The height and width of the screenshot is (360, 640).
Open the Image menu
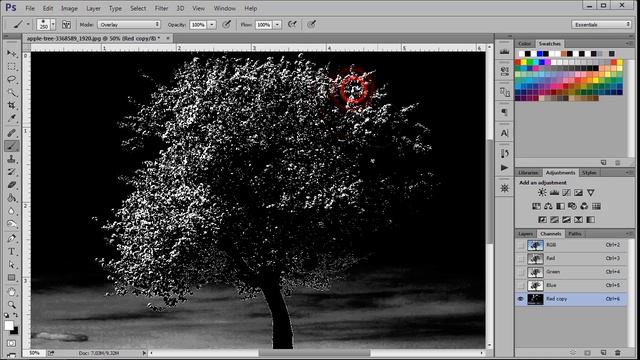coord(69,8)
